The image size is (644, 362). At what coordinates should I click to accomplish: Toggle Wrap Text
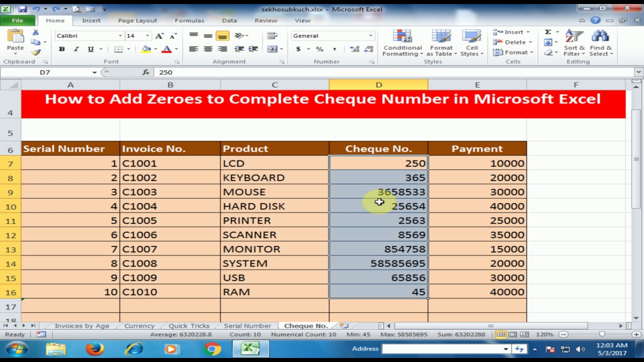pos(272,36)
